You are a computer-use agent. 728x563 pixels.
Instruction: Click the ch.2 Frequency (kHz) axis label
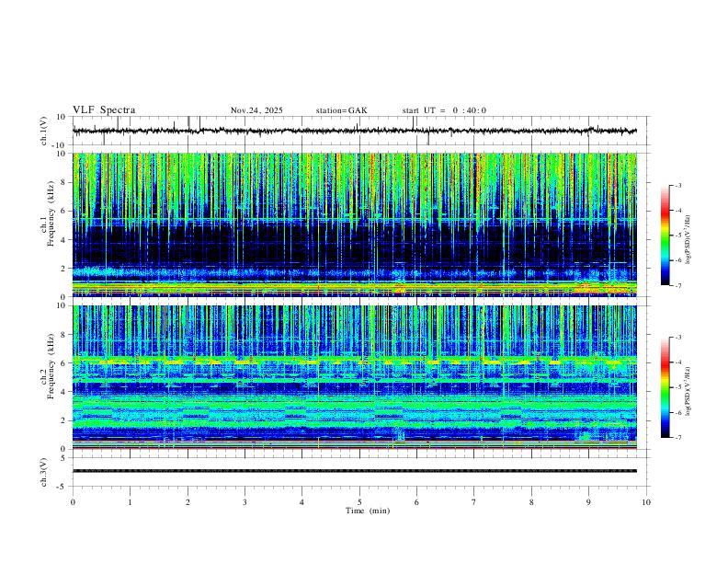(48, 366)
